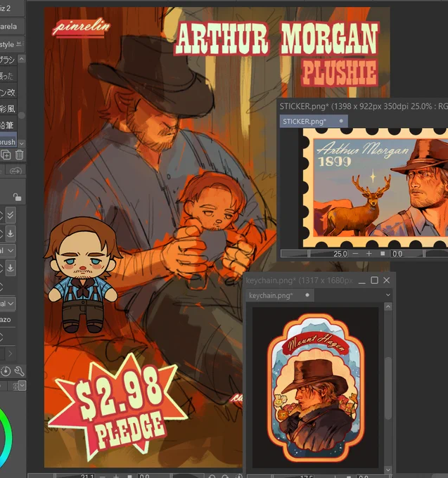Select the '鉛筆' brush in the sub tool list

(8, 125)
